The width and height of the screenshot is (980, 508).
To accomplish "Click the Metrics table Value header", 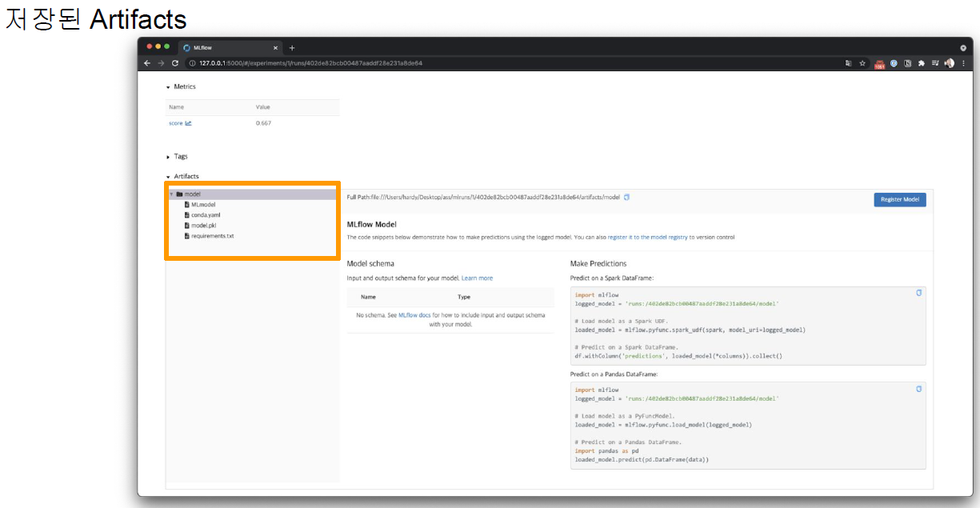I will point(263,106).
